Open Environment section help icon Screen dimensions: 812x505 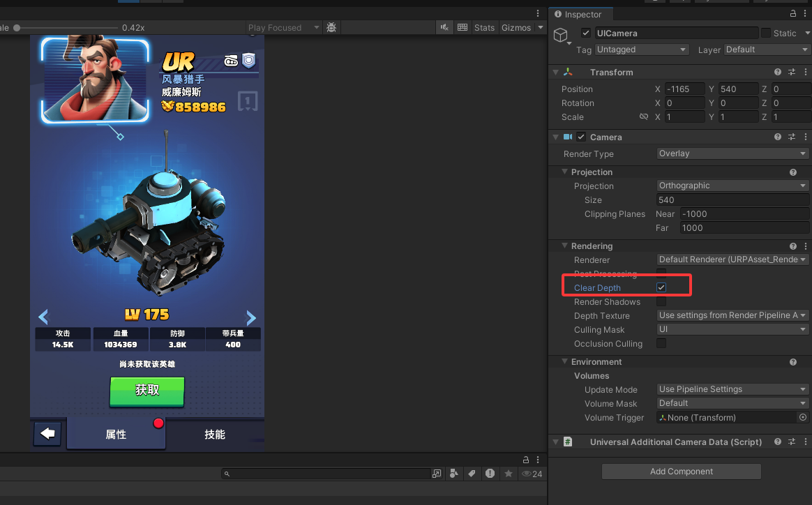(x=793, y=362)
